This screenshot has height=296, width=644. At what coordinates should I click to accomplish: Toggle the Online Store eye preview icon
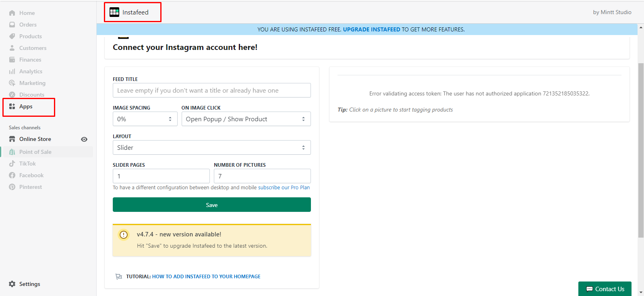84,139
